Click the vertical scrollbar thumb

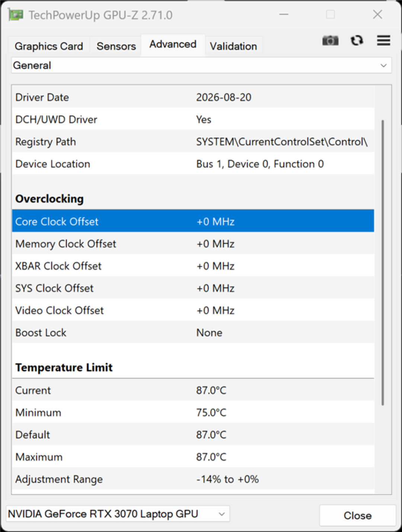tap(383, 262)
